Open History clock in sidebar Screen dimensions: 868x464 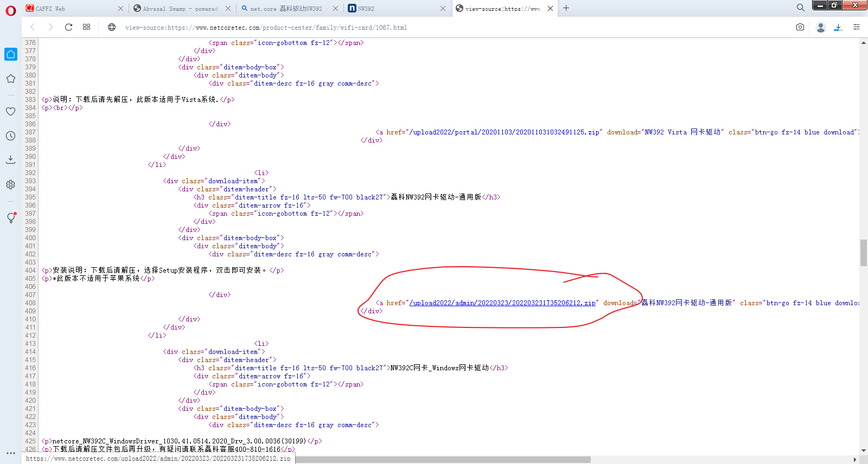click(x=11, y=136)
